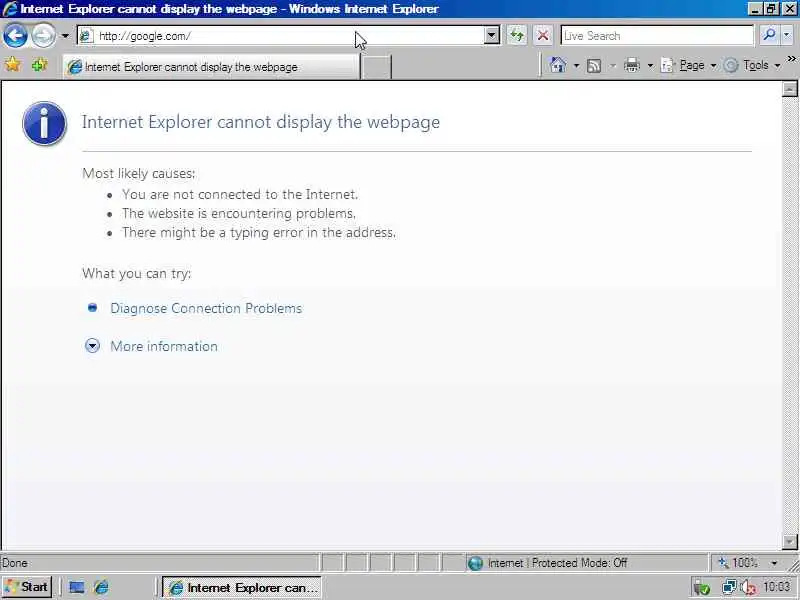Click the 'Done' status bar text

(x=15, y=563)
